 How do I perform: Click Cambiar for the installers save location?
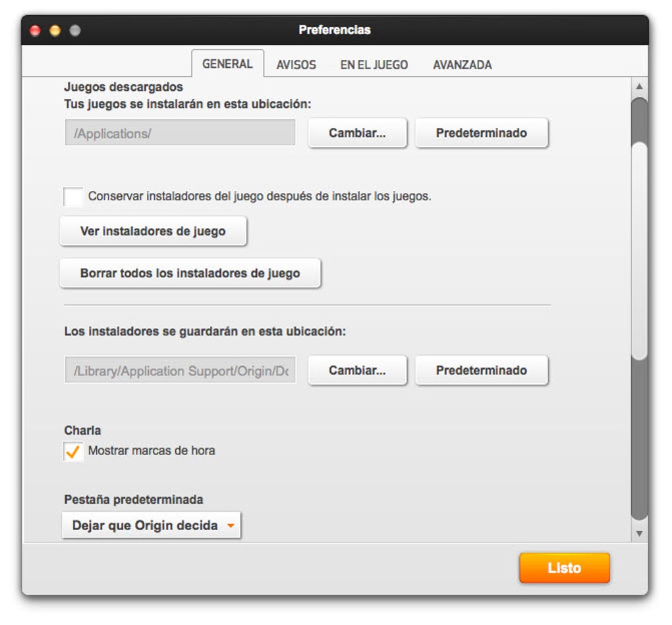pos(357,370)
